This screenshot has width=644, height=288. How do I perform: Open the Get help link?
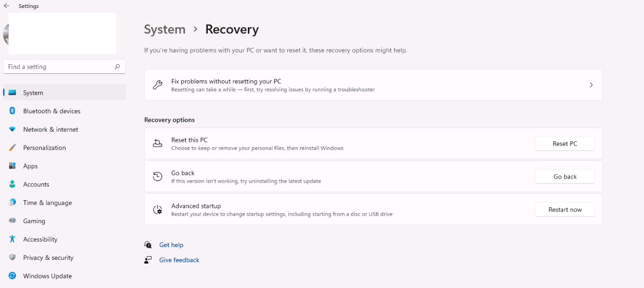pos(171,245)
